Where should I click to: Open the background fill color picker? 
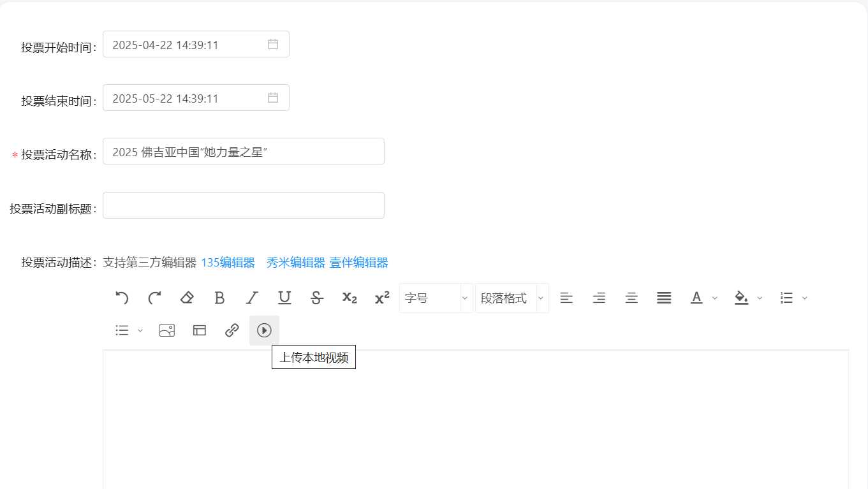741,298
